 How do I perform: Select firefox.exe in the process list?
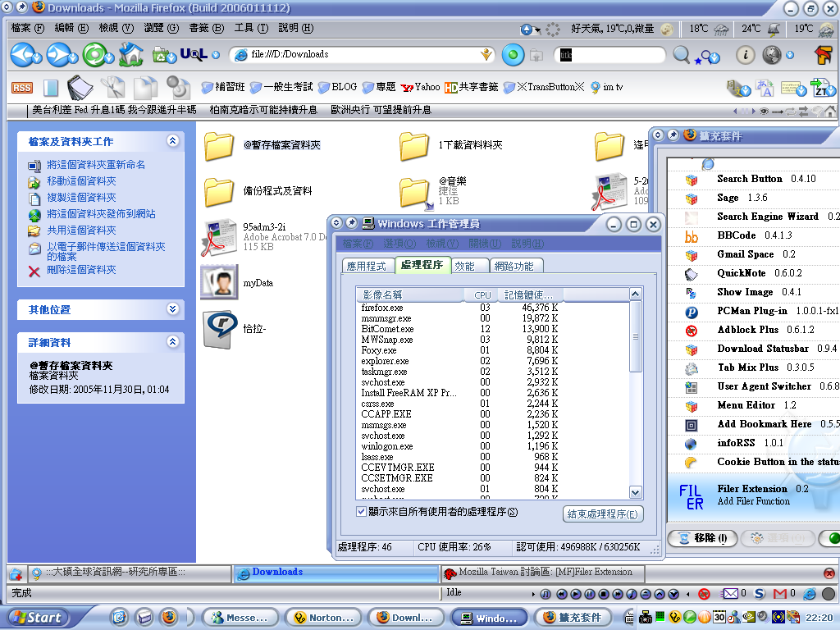point(382,308)
